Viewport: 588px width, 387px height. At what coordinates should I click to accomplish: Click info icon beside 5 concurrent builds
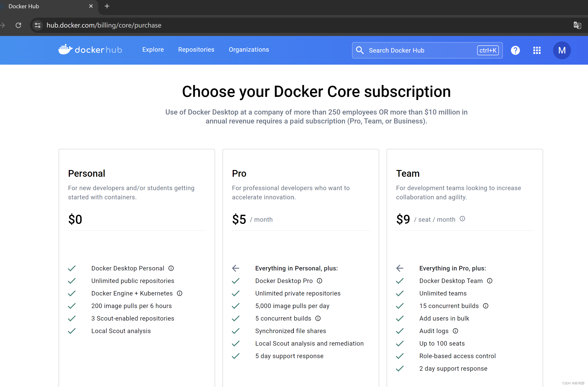[x=318, y=318]
